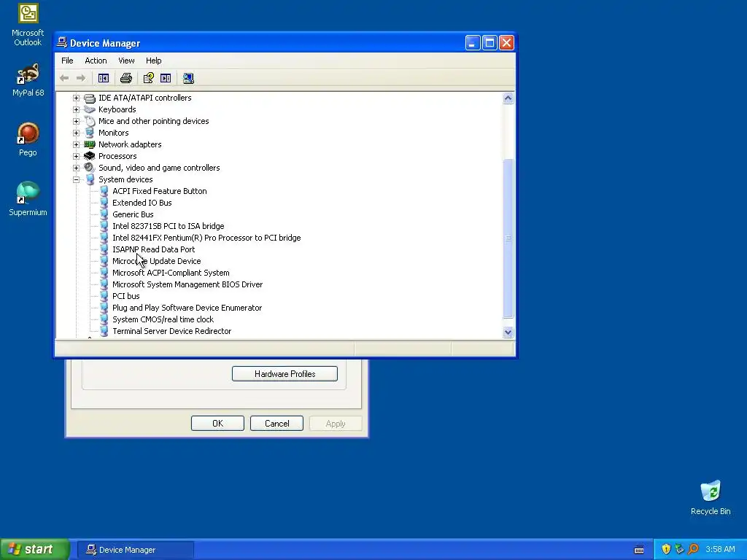Expand IDE ATA/ATAPI controllers node
Viewport: 747px width, 560px height.
click(x=76, y=98)
